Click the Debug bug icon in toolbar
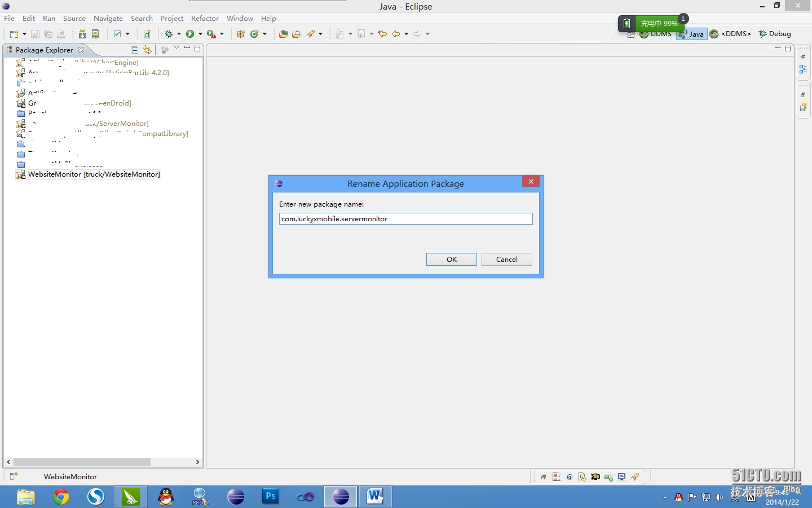Viewport: 812px width, 508px height. pos(168,34)
